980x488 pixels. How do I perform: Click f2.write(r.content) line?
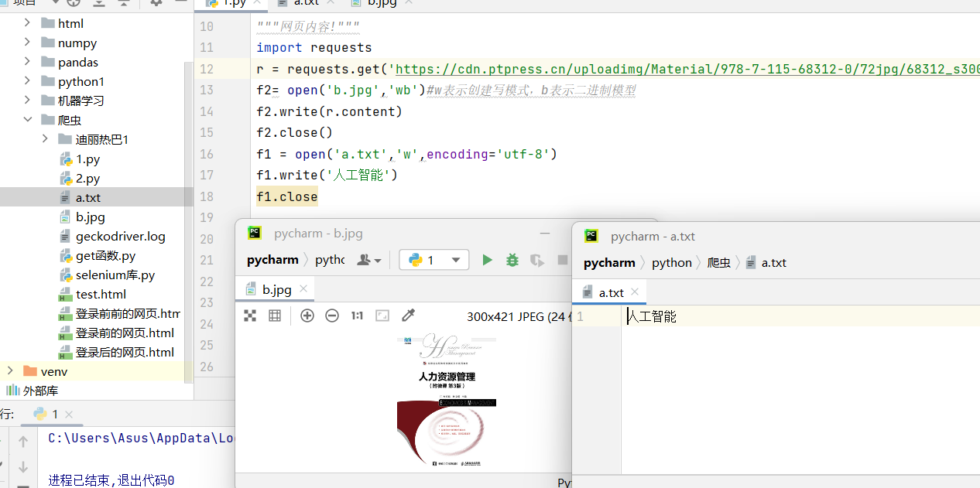[x=330, y=111]
